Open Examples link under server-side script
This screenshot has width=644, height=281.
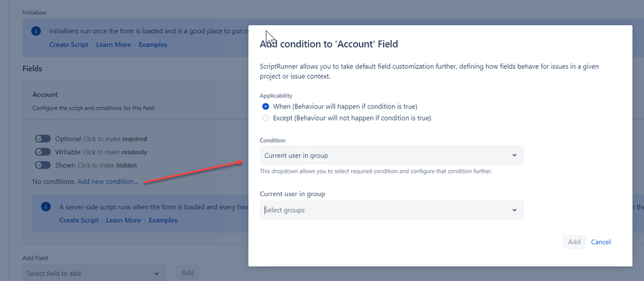click(x=163, y=220)
